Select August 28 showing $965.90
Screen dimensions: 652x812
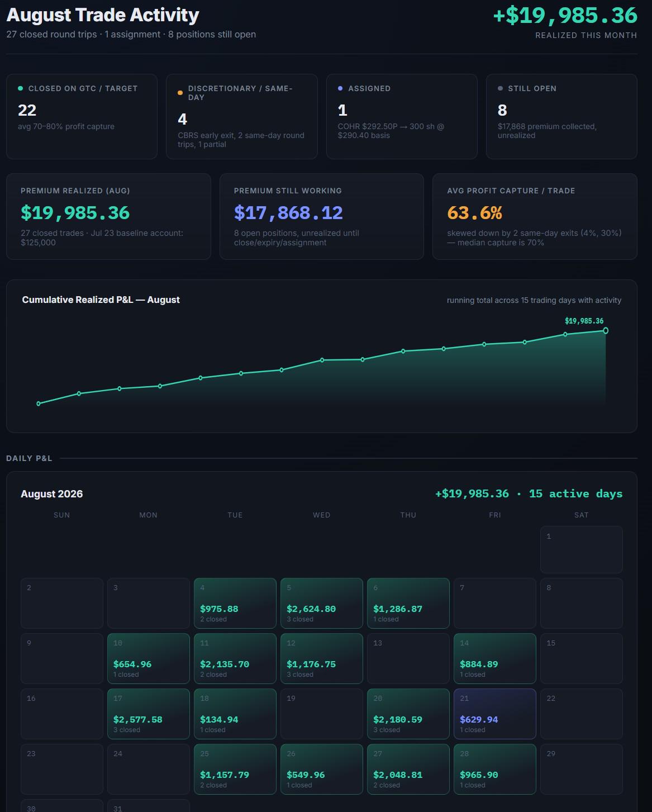(x=495, y=769)
